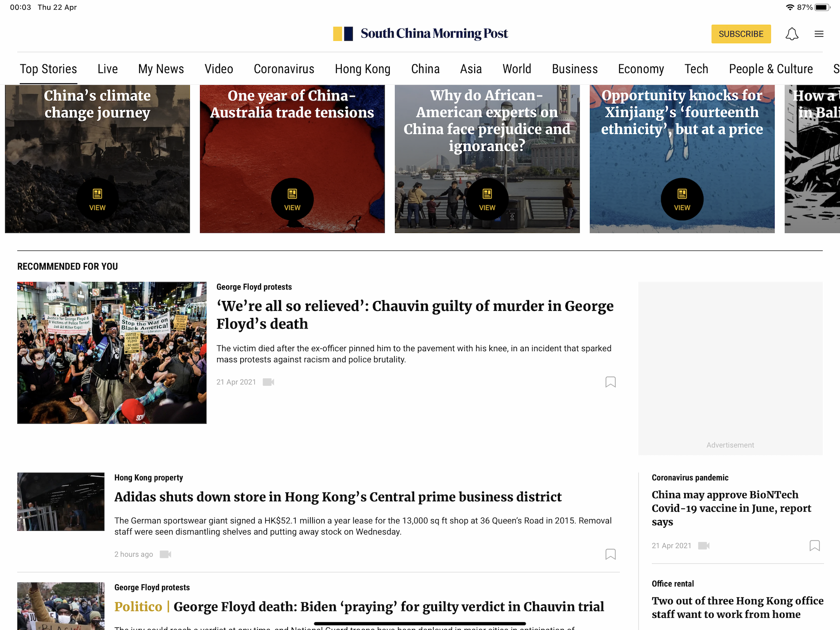Bookmark the China BioNTech vaccine article
The width and height of the screenshot is (840, 630).
814,546
